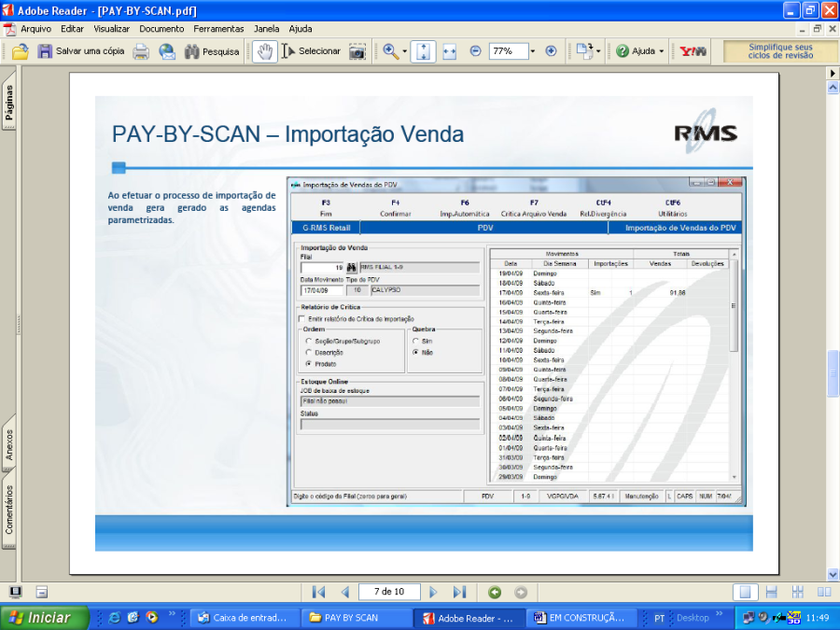Screen dimensions: 840x630
Task: Click the document's inner close button
Action: coord(833,29)
